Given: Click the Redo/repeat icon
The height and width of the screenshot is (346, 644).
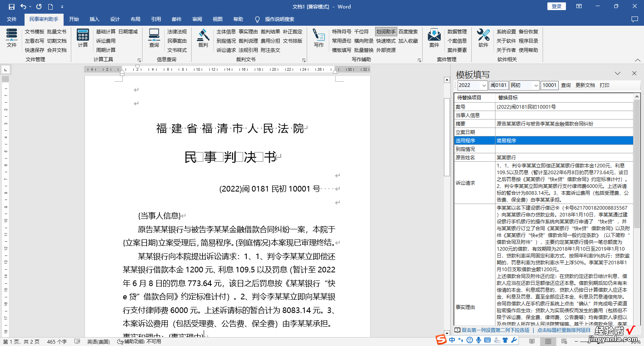Looking at the screenshot, I should (39, 6).
